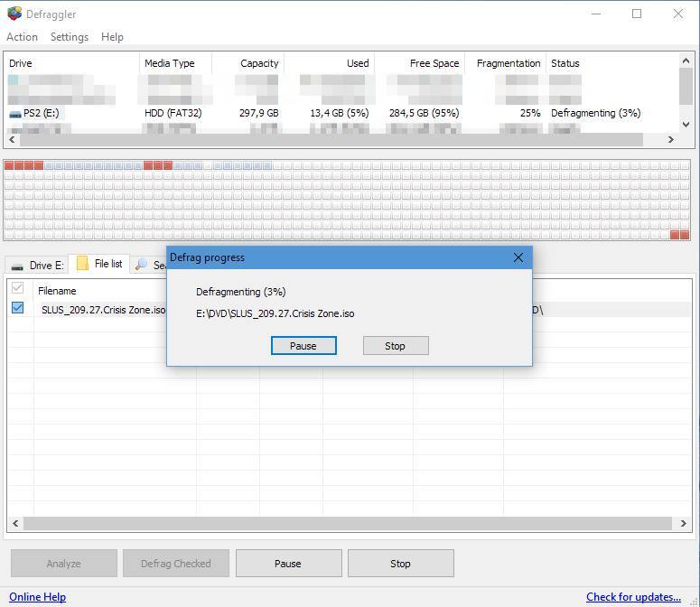
Task: Click drive list scroll up arrow
Action: coord(686,61)
